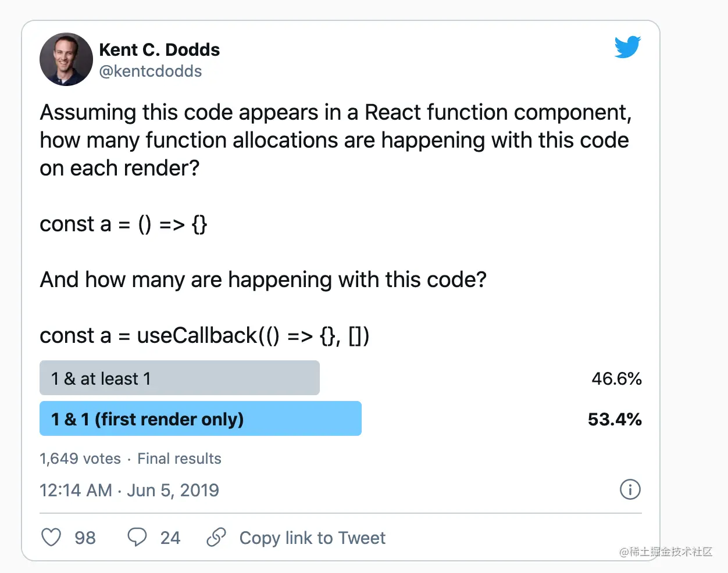Click the tweet question text about React
This screenshot has width=728, height=573.
pyautogui.click(x=336, y=140)
